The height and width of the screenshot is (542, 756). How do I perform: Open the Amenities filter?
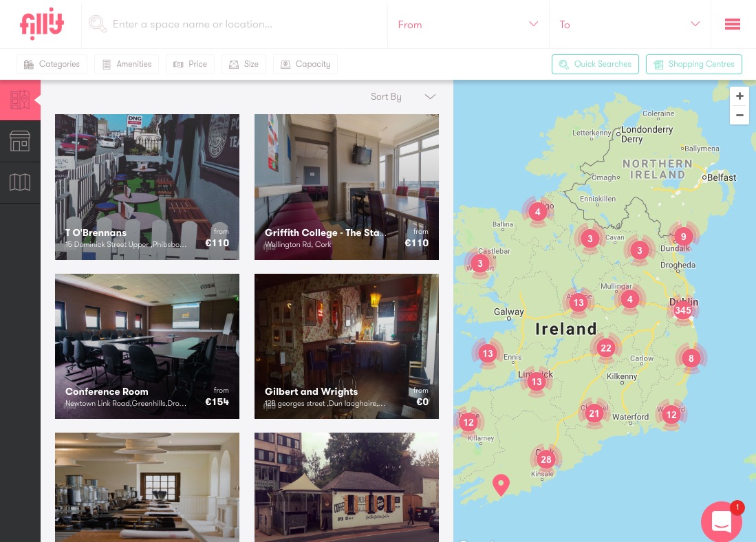pyautogui.click(x=127, y=64)
